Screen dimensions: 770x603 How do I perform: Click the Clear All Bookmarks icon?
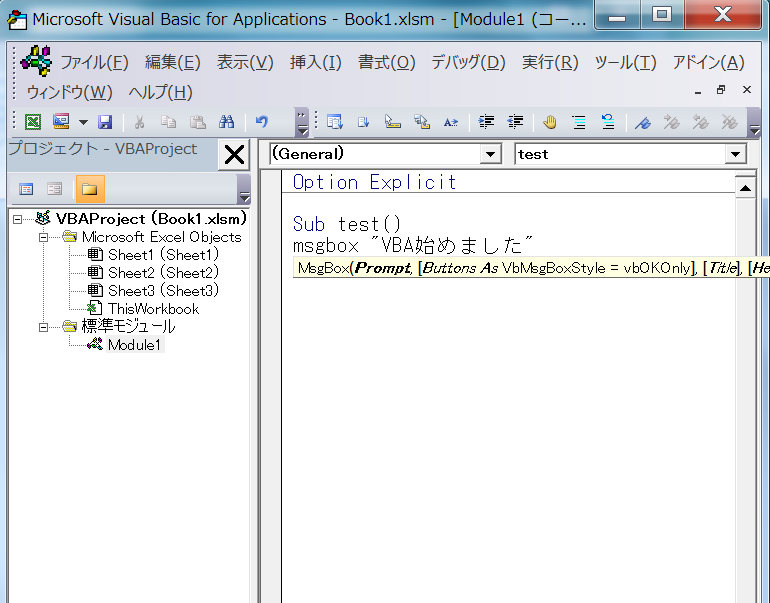[730, 122]
